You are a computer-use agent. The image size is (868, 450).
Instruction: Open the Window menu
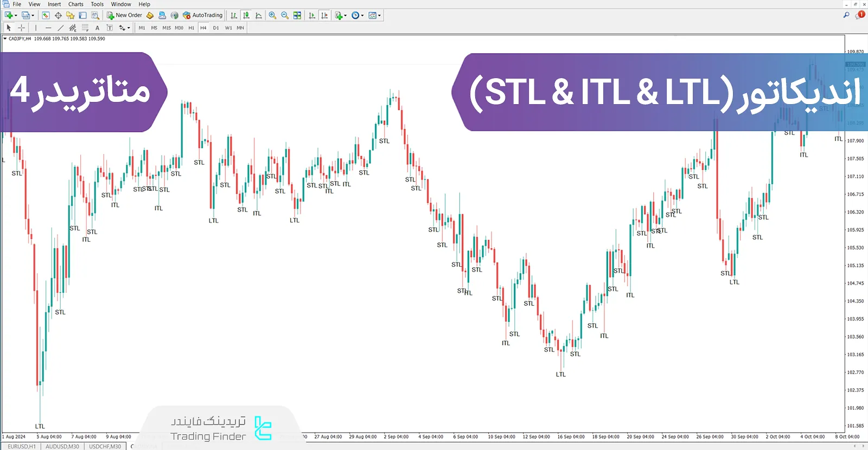click(121, 4)
